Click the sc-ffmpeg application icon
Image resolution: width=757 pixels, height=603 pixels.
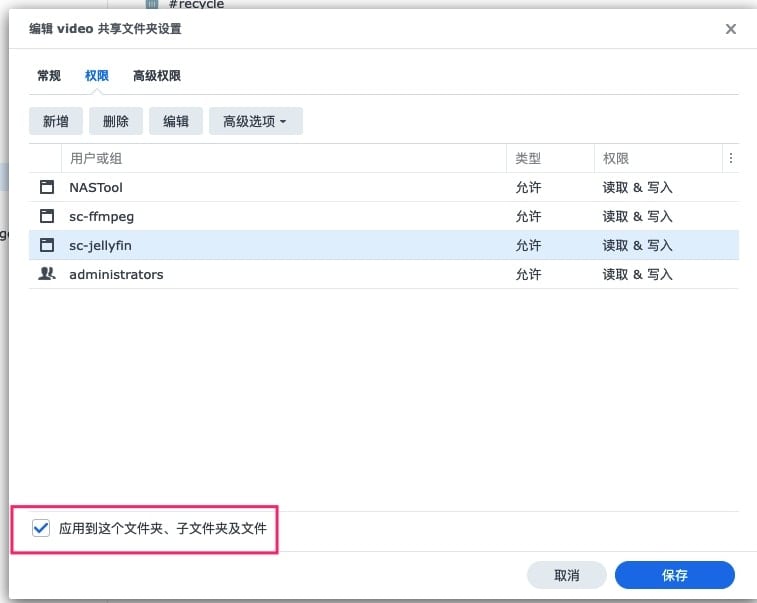47,216
